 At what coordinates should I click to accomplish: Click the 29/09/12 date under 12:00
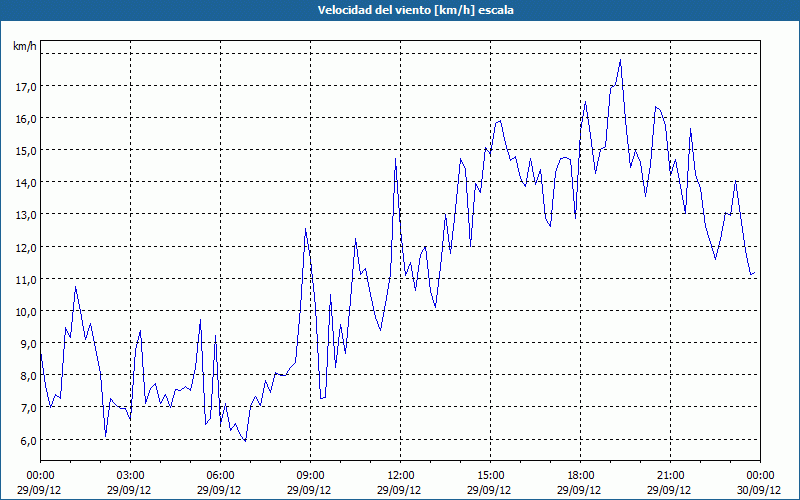tap(399, 490)
